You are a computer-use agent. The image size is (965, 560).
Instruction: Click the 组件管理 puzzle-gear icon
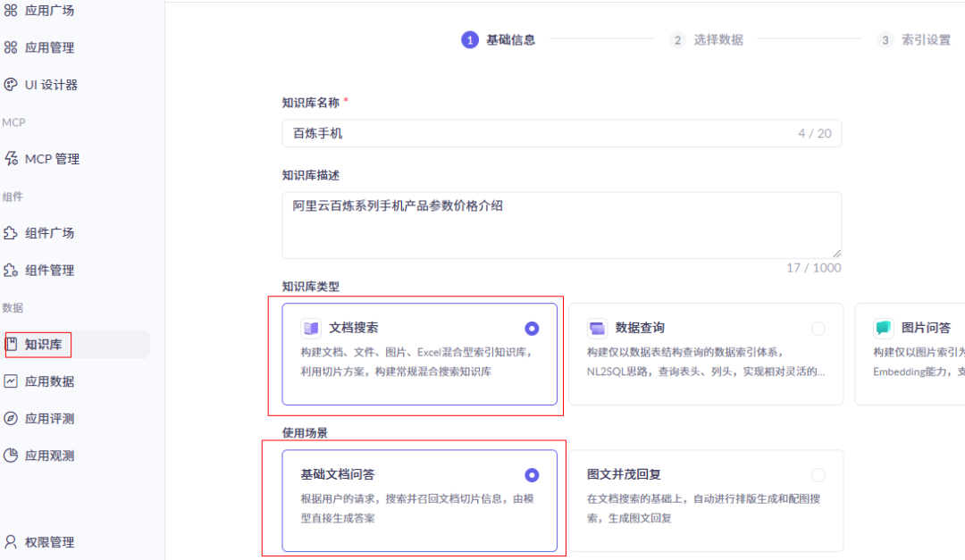pos(11,270)
